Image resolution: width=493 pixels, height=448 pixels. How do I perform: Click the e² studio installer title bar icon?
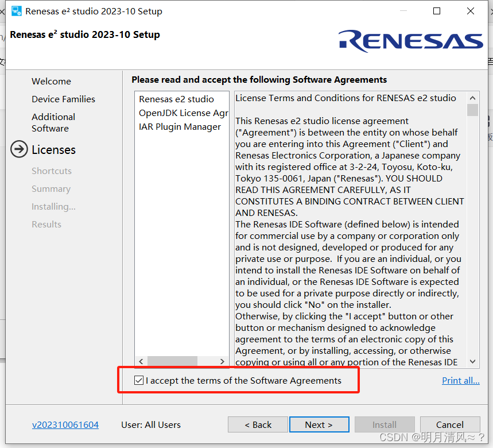[x=16, y=11]
